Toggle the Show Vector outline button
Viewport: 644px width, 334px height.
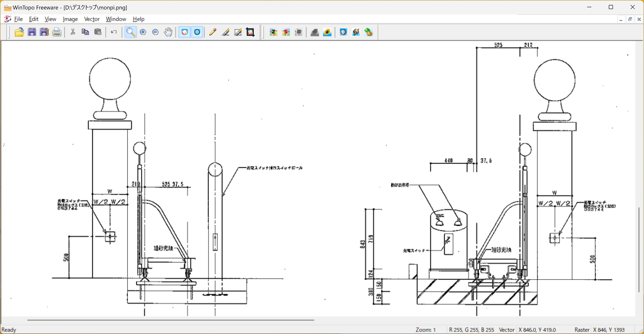coord(197,32)
